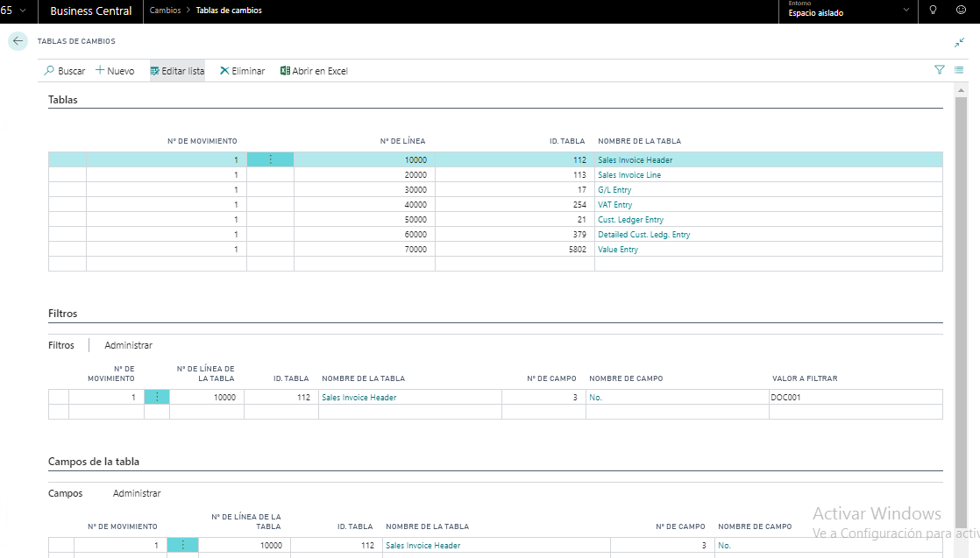The width and height of the screenshot is (980, 558).
Task: Sort by Id. tabla column header in Tablas
Action: pyautogui.click(x=567, y=141)
